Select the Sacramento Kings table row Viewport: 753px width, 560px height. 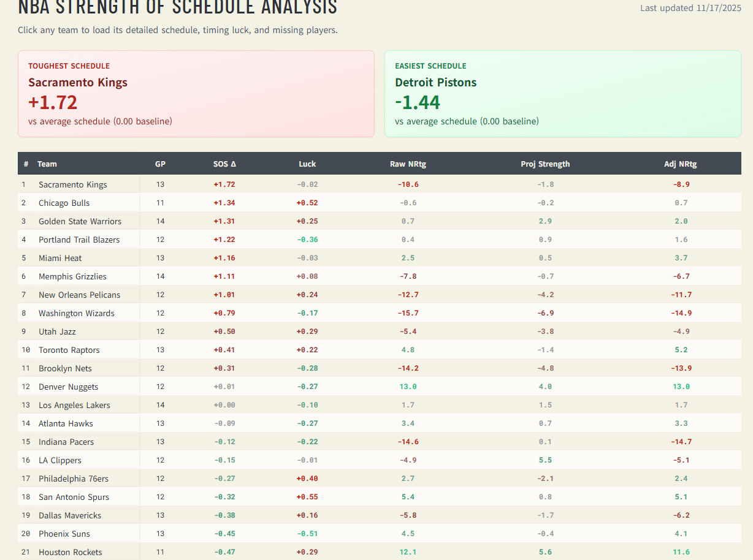[x=380, y=184]
